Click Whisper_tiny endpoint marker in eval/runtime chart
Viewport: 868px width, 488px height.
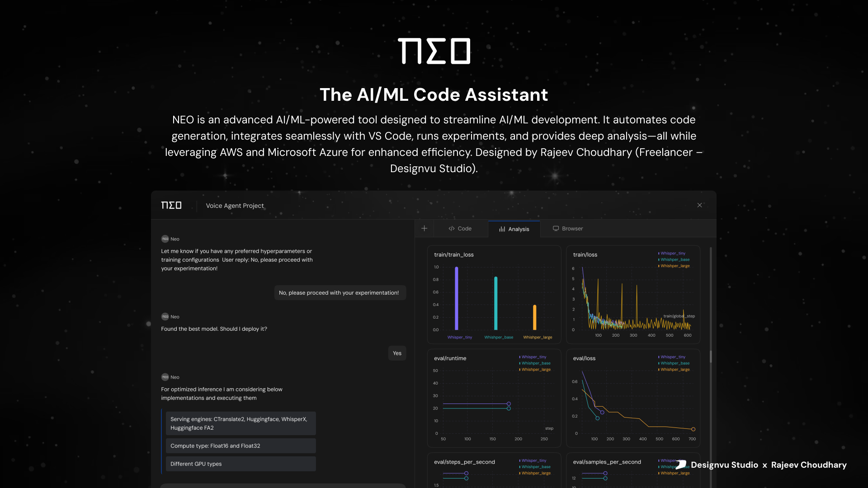tap(509, 404)
